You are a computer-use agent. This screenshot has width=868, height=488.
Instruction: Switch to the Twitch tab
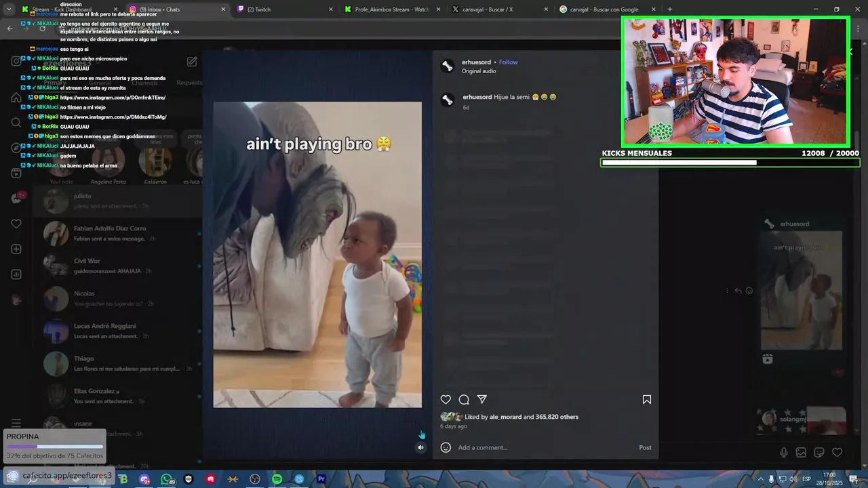pyautogui.click(x=285, y=9)
